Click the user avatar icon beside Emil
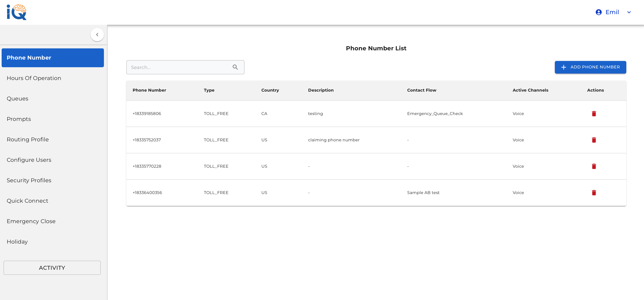The image size is (644, 300). point(599,12)
